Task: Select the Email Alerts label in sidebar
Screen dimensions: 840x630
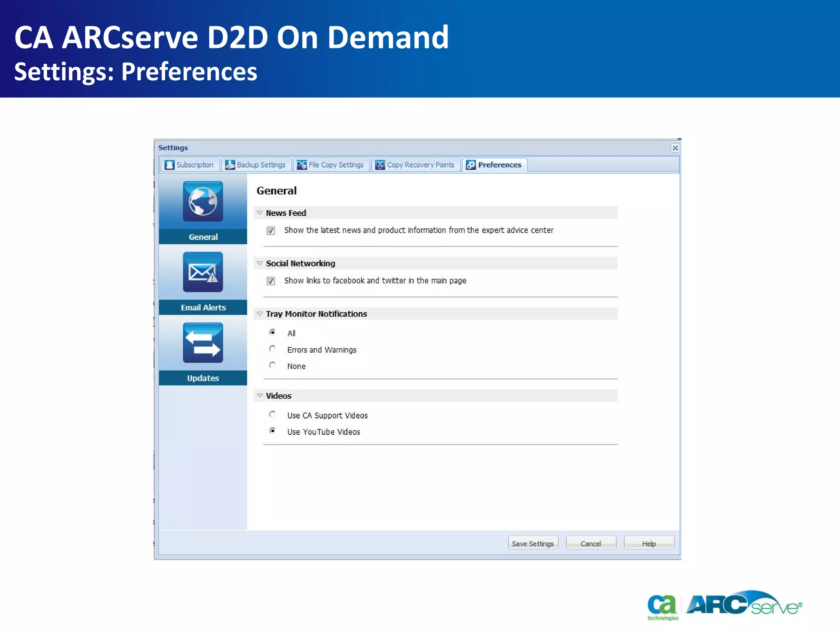Action: (203, 308)
